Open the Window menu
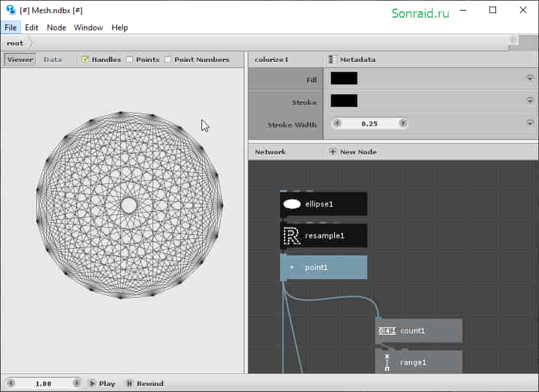Viewport: 539px width, 392px height. [89, 28]
